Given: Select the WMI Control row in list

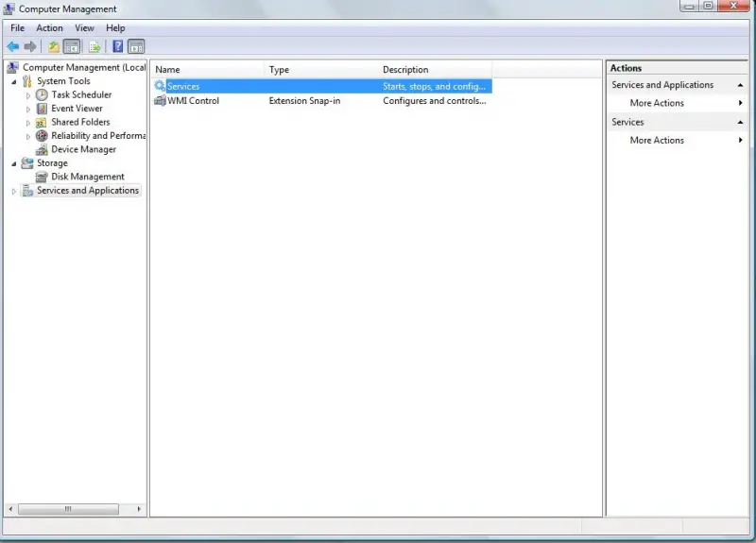Looking at the screenshot, I should [x=322, y=101].
